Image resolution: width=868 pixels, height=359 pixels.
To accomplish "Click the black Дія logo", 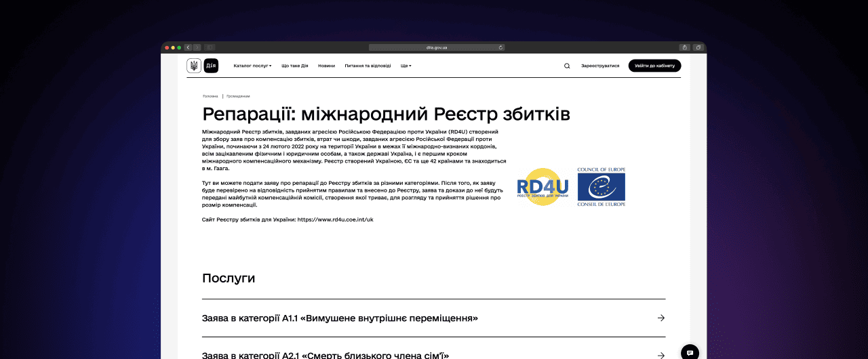I will click(x=211, y=66).
